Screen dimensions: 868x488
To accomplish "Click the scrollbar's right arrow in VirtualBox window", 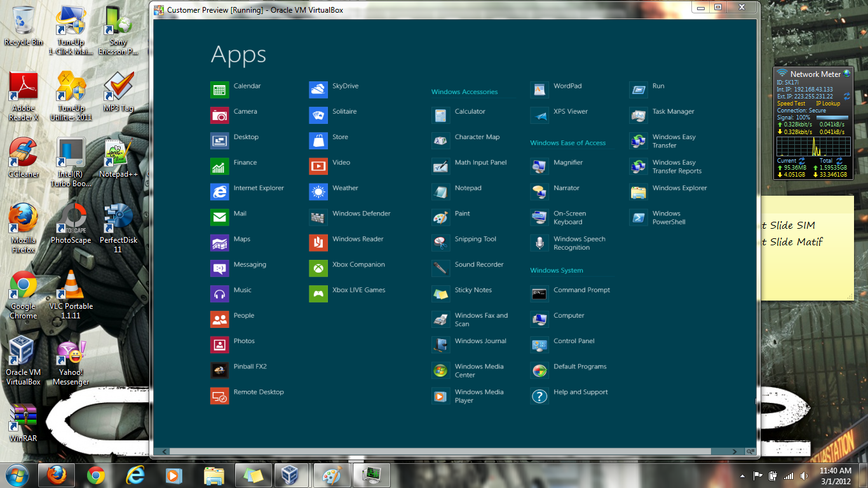I will [x=735, y=452].
